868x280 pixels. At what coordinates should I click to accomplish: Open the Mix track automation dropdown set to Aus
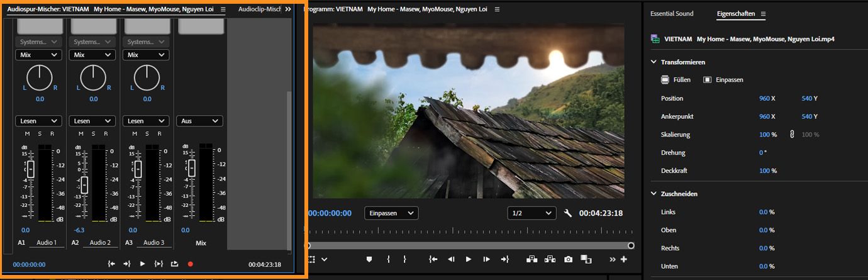[199, 121]
